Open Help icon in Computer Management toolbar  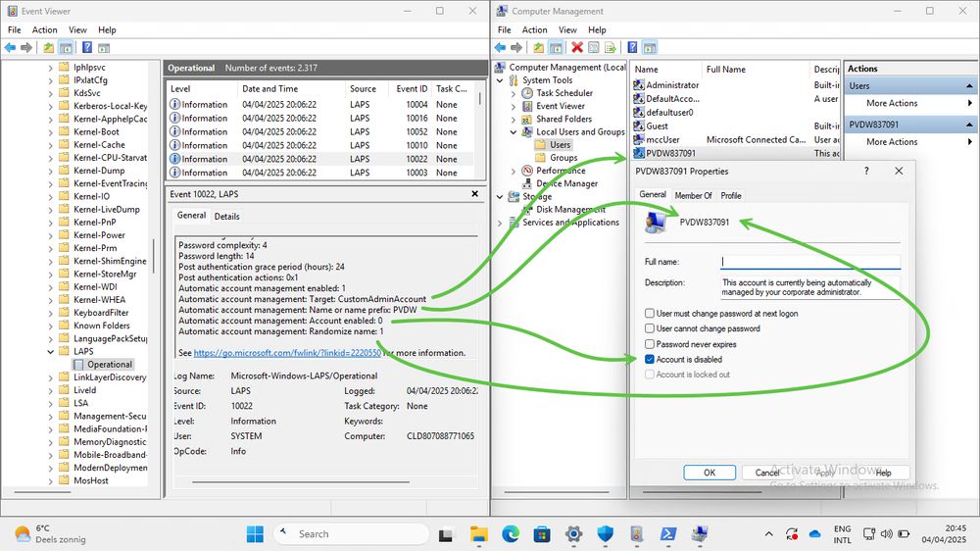pyautogui.click(x=632, y=47)
